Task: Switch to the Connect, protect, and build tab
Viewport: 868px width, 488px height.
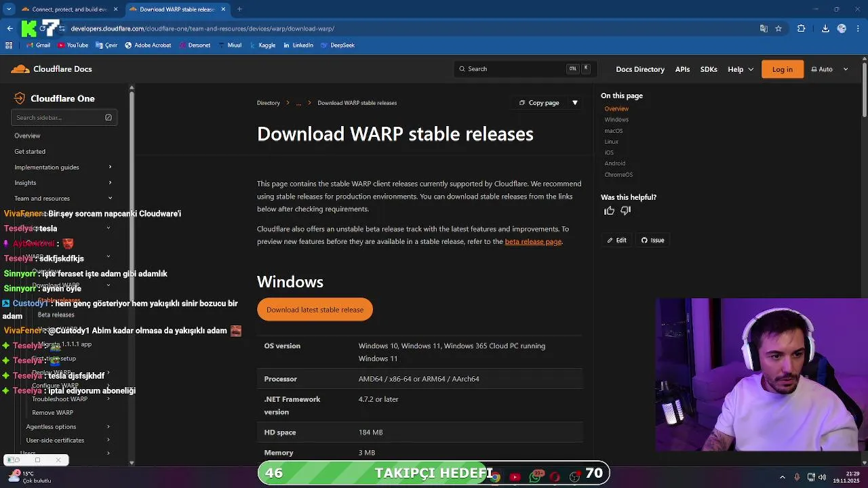Action: click(69, 9)
